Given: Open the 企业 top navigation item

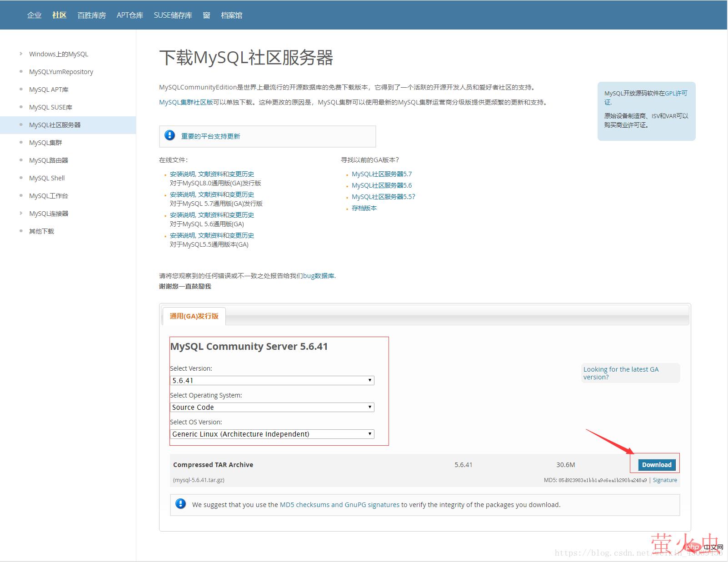Looking at the screenshot, I should [34, 15].
